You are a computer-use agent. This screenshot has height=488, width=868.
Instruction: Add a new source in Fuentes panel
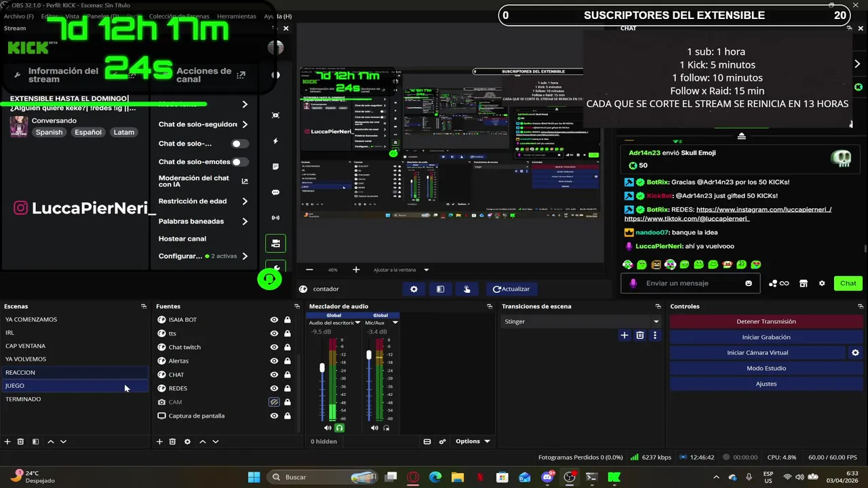[x=159, y=441]
